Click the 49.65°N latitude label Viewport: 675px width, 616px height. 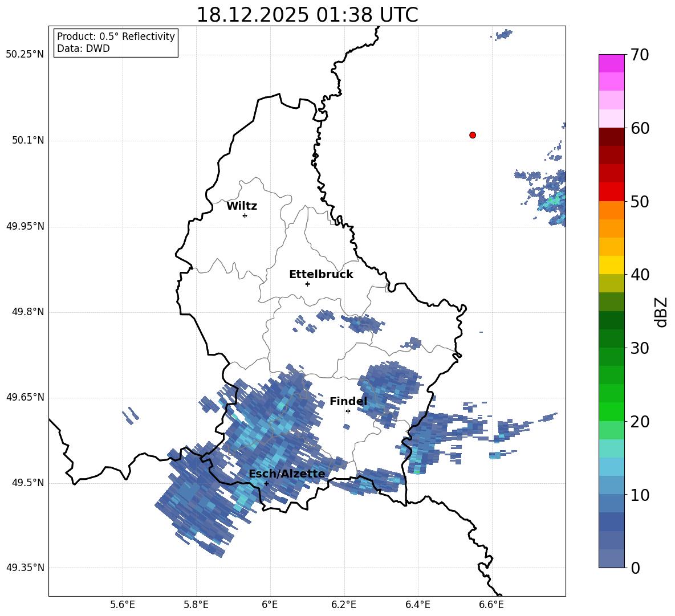pos(25,397)
